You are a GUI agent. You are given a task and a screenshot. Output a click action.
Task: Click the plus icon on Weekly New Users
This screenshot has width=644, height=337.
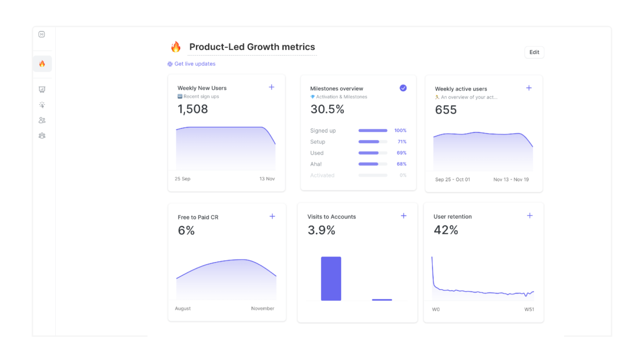(271, 87)
